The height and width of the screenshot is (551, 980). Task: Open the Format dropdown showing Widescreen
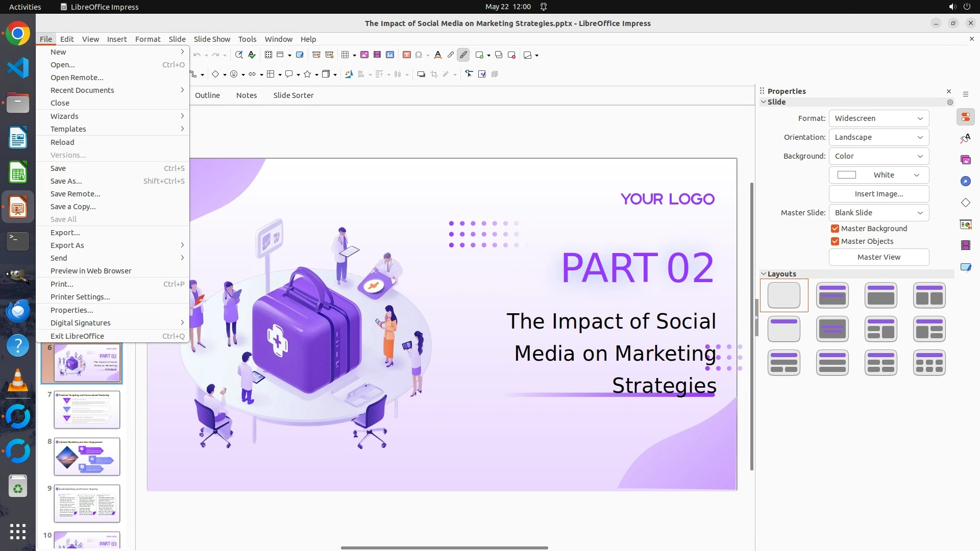[878, 118]
